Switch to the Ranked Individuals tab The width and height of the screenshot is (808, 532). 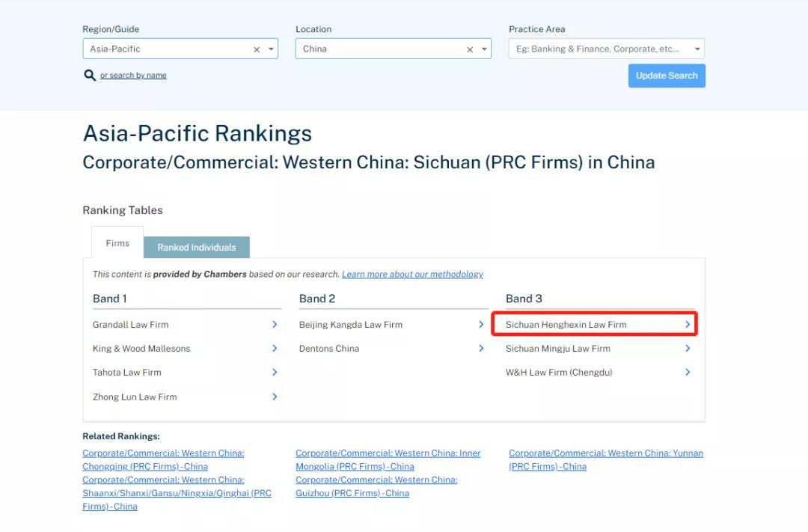(196, 248)
